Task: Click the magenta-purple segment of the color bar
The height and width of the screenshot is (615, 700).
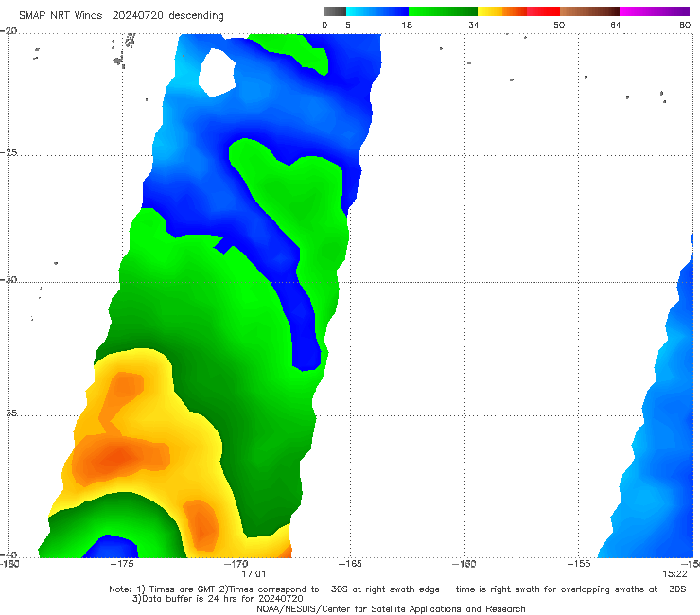Action: click(x=655, y=11)
